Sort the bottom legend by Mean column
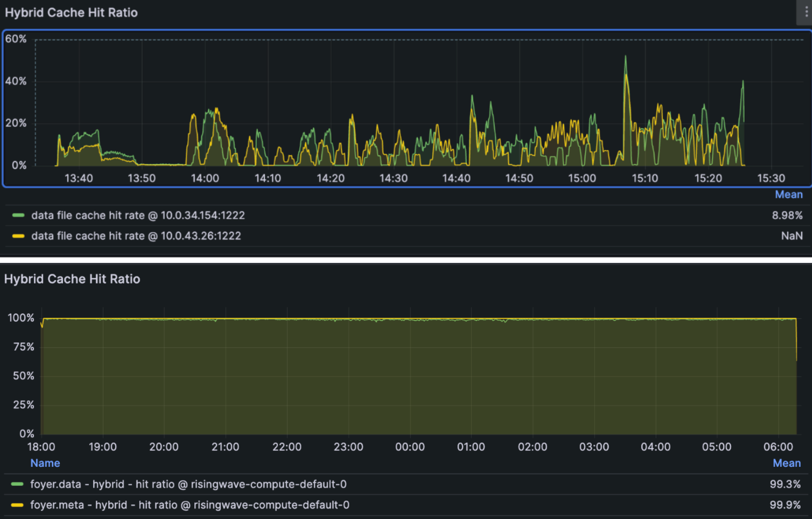 click(x=786, y=463)
